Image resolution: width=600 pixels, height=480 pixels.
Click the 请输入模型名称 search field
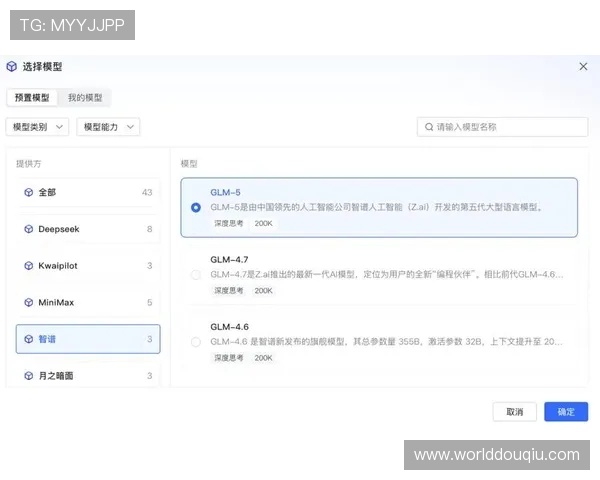tap(502, 127)
